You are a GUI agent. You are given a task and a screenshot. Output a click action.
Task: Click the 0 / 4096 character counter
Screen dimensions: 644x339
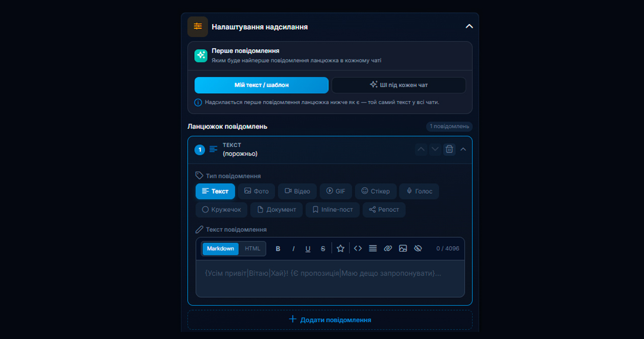pyautogui.click(x=448, y=248)
